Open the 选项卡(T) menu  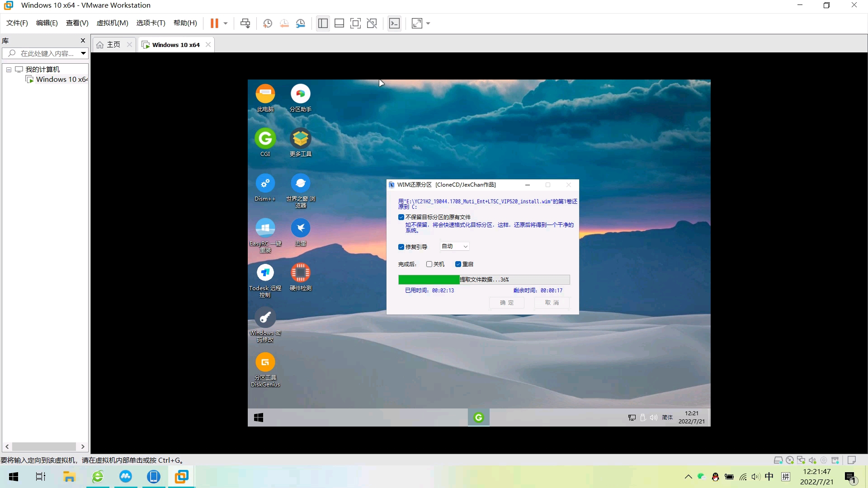click(x=151, y=23)
